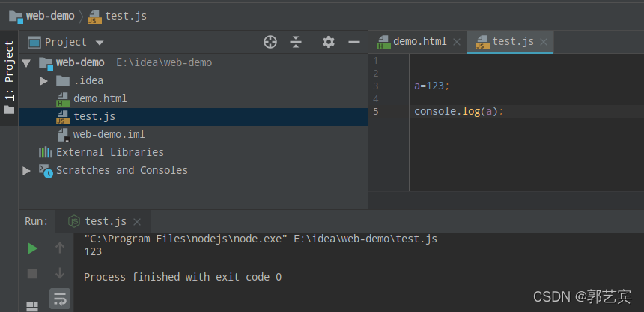Click the .idea folder icon
The image size is (644, 312).
[63, 80]
